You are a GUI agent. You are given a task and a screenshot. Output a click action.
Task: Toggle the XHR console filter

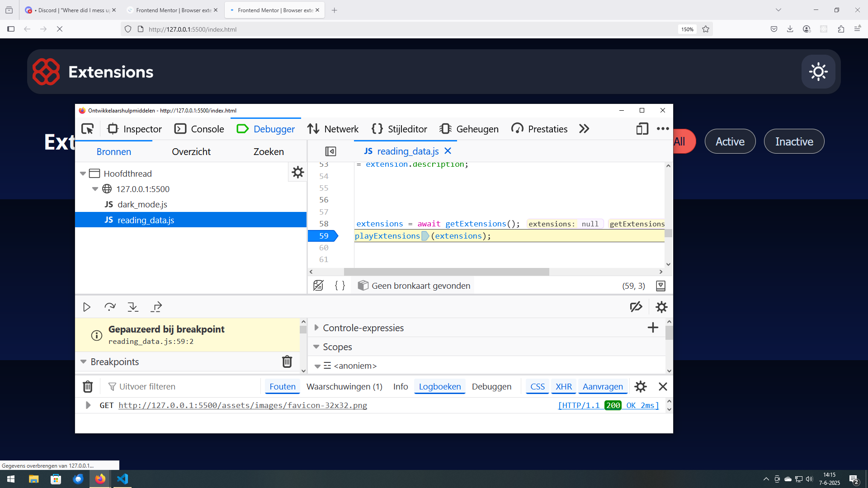563,387
